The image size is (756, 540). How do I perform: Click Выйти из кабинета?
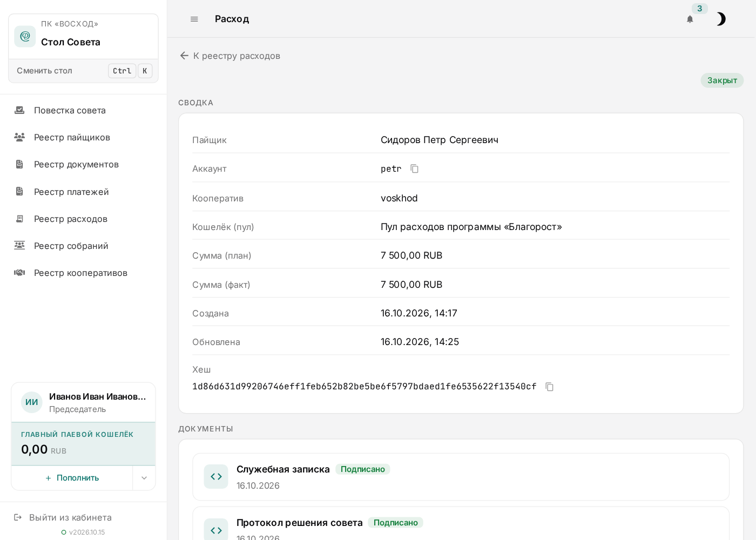click(x=70, y=517)
